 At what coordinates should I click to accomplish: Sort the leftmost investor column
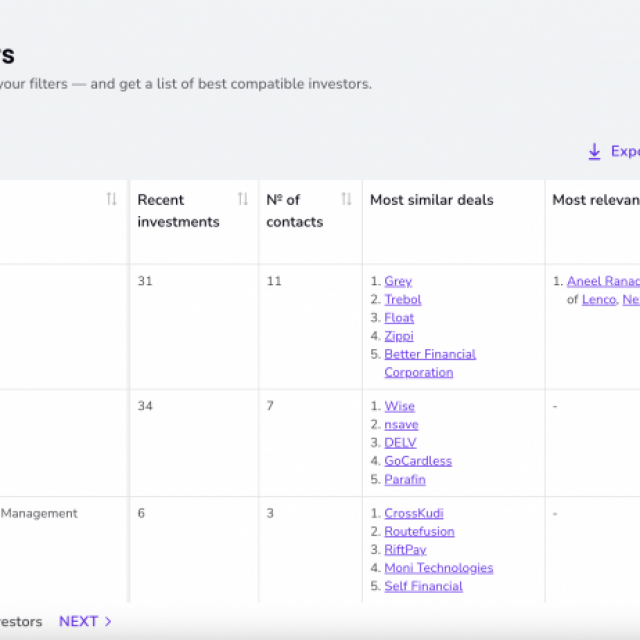tap(111, 199)
